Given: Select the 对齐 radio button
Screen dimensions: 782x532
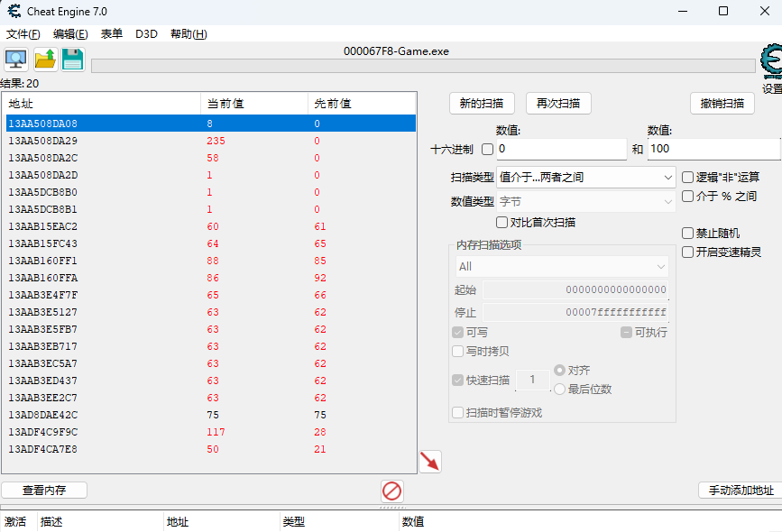Looking at the screenshot, I should pyautogui.click(x=559, y=370).
